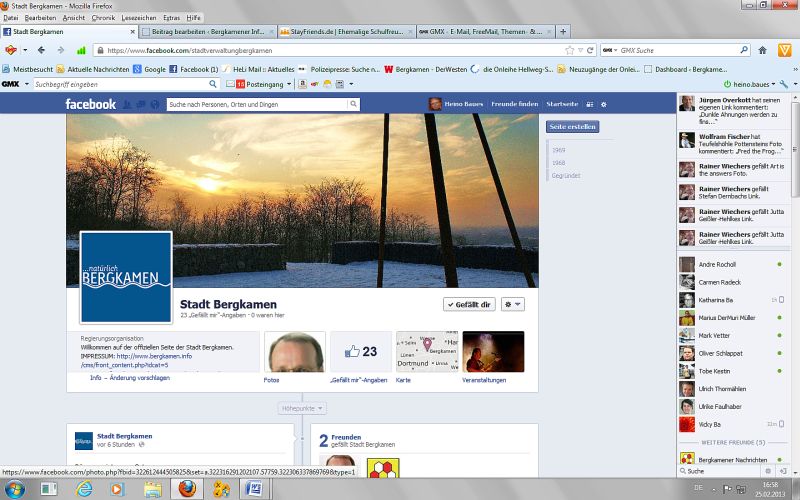This screenshot has width=800, height=500.
Task: Open Internet Explorer from the taskbar
Action: click(x=84, y=489)
